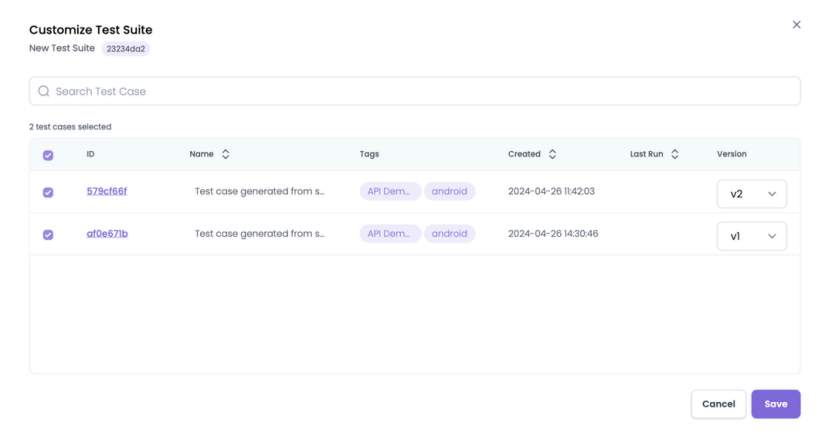Uncheck test case 579cf66f checkbox
Screen dimensions: 820x439
coord(48,193)
